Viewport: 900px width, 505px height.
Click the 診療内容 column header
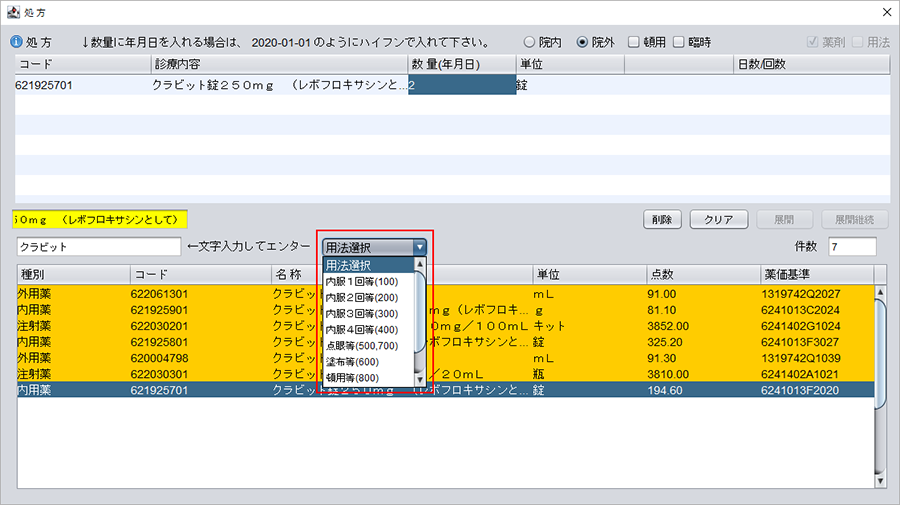tap(279, 64)
